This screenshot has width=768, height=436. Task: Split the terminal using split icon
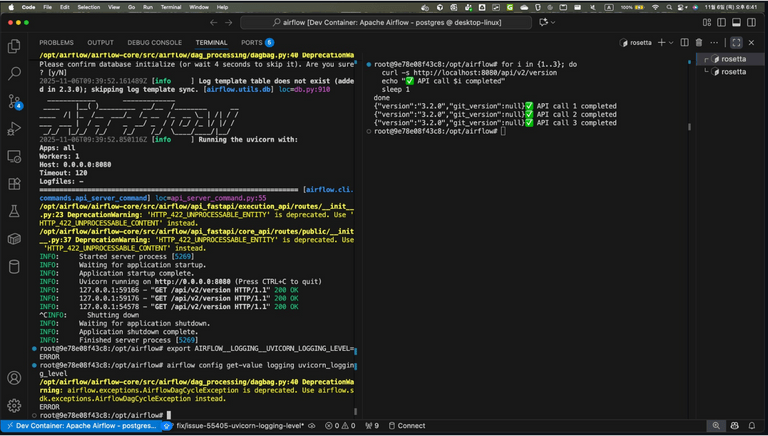pyautogui.click(x=685, y=43)
